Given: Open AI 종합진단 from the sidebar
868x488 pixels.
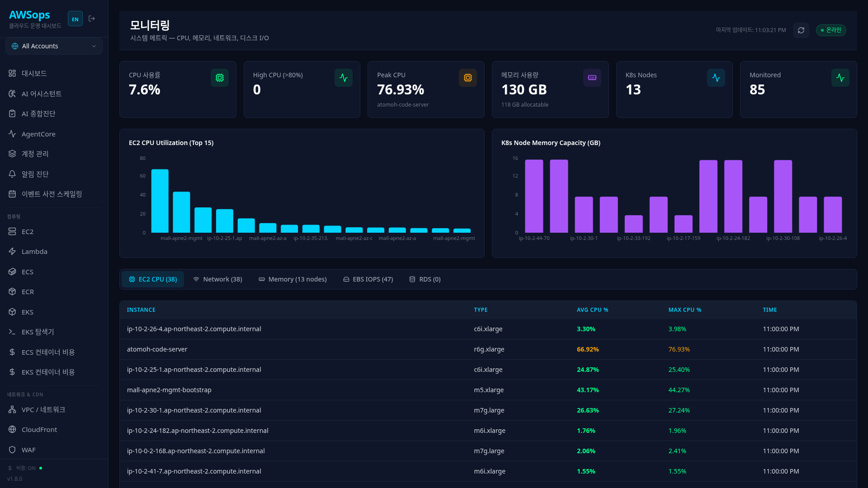Looking at the screenshot, I should click(54, 113).
